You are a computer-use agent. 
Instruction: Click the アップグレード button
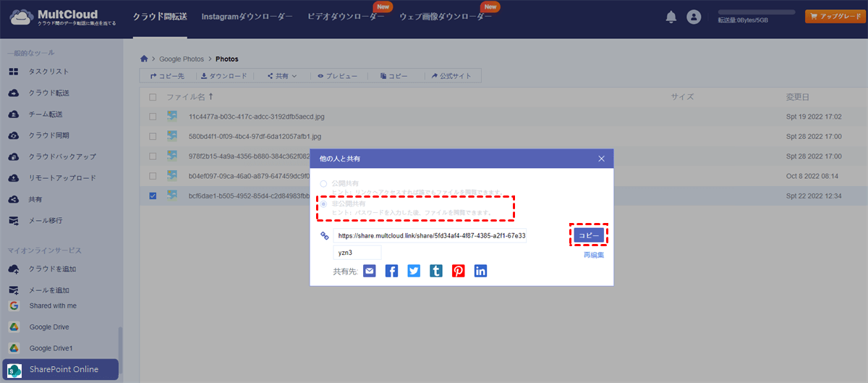click(835, 17)
